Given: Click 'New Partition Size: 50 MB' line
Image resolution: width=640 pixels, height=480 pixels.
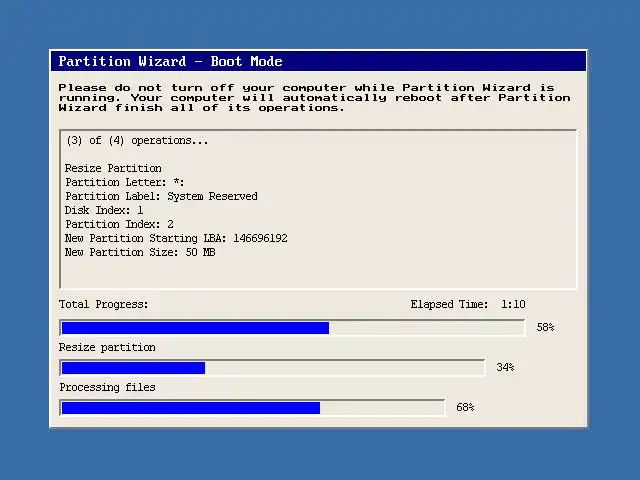Looking at the screenshot, I should pyautogui.click(x=140, y=252).
